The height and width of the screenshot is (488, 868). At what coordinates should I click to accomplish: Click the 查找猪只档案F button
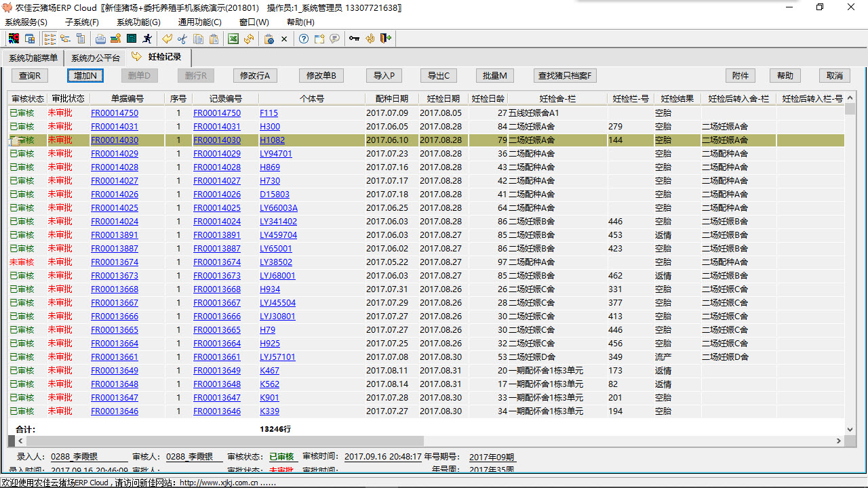point(566,75)
